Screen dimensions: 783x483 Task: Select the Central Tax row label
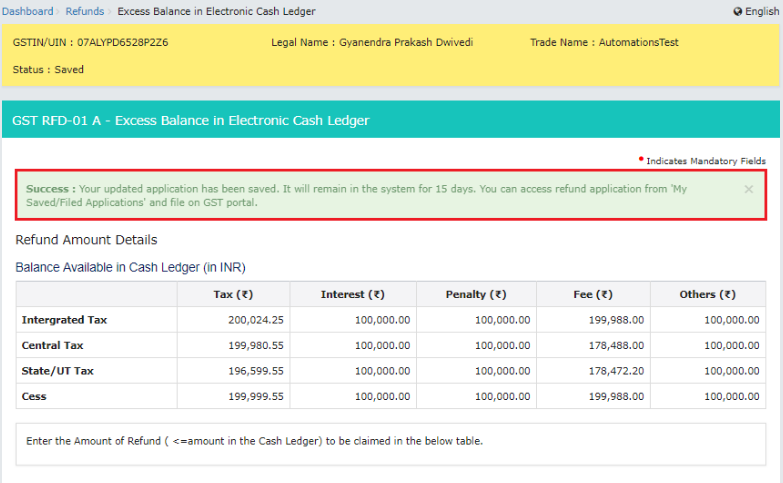coord(52,345)
